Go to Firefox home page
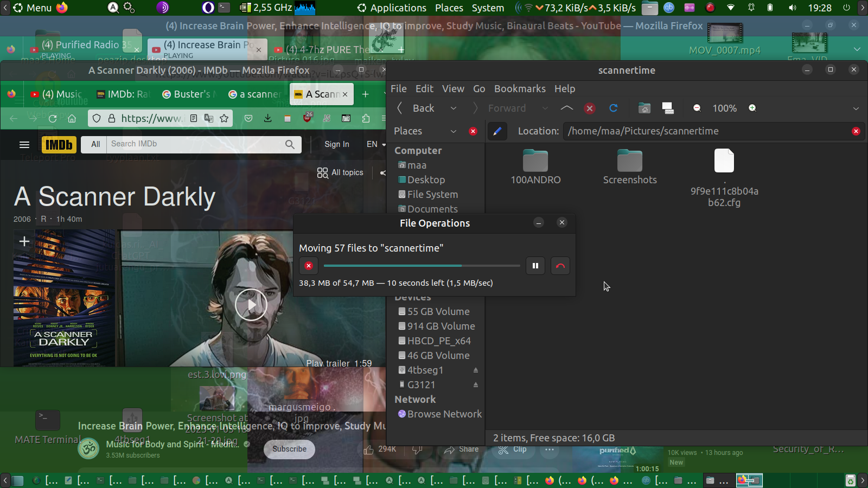Image resolution: width=868 pixels, height=488 pixels. (72, 119)
